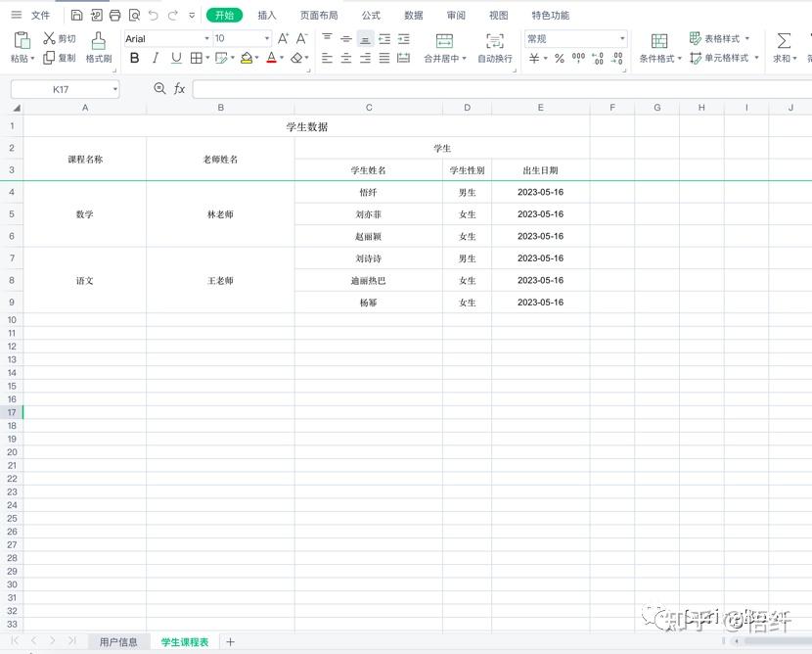
Task: Switch to the 插入 ribbon tab
Action: [x=267, y=15]
